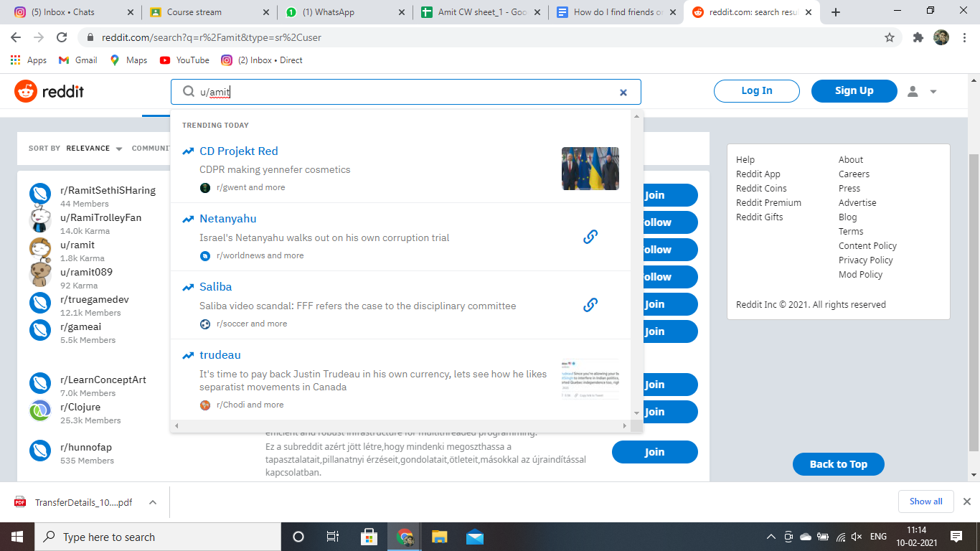Open the Apps bookmark shortcut
Viewport: 980px width, 551px height.
coord(29,60)
